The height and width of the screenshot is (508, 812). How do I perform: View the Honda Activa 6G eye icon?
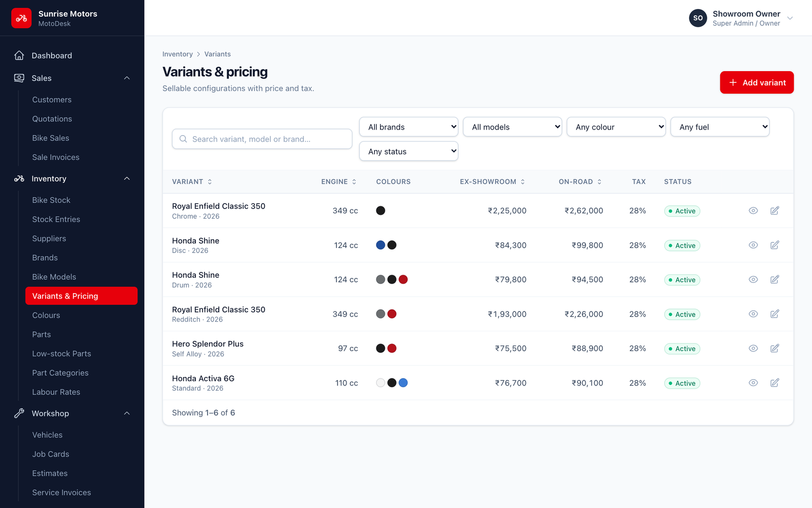click(x=753, y=383)
